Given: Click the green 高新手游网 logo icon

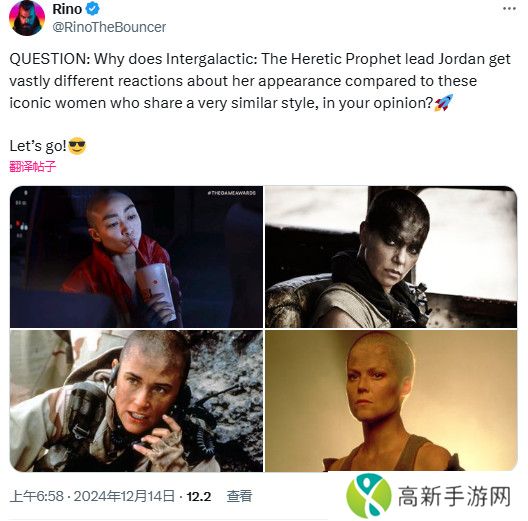Looking at the screenshot, I should point(369,495).
